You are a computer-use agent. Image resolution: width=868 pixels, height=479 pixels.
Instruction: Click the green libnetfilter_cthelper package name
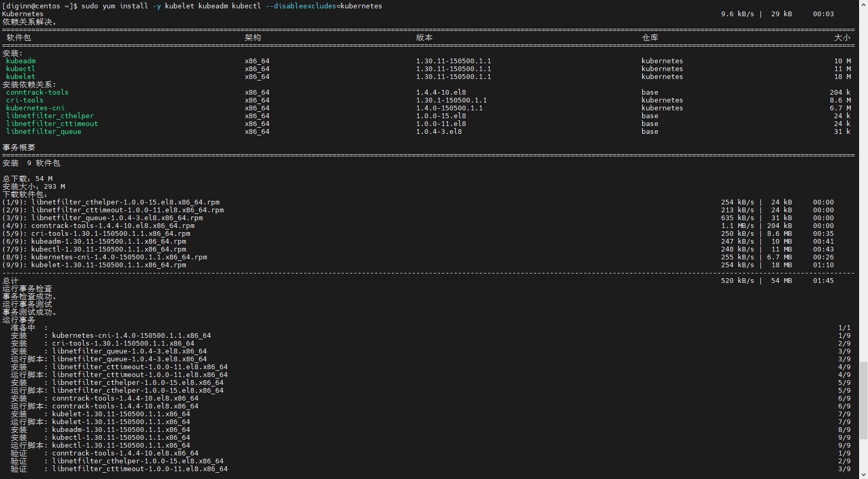[x=50, y=116]
